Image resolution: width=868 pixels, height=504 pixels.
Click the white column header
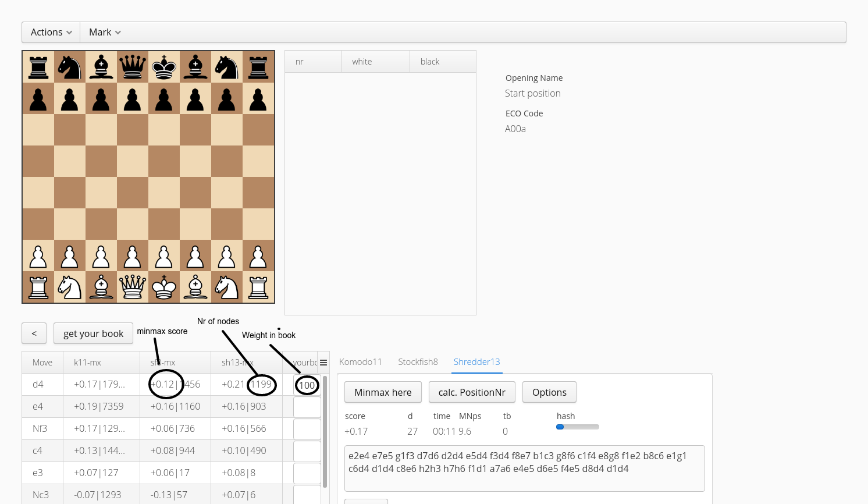click(x=375, y=62)
